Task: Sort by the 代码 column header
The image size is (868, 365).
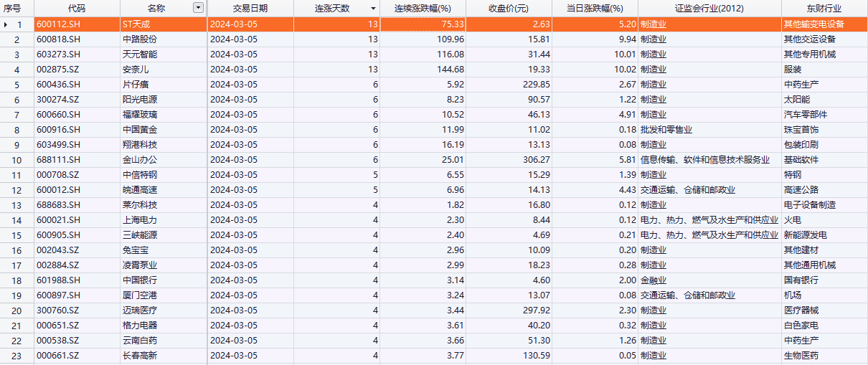Action: [x=77, y=8]
